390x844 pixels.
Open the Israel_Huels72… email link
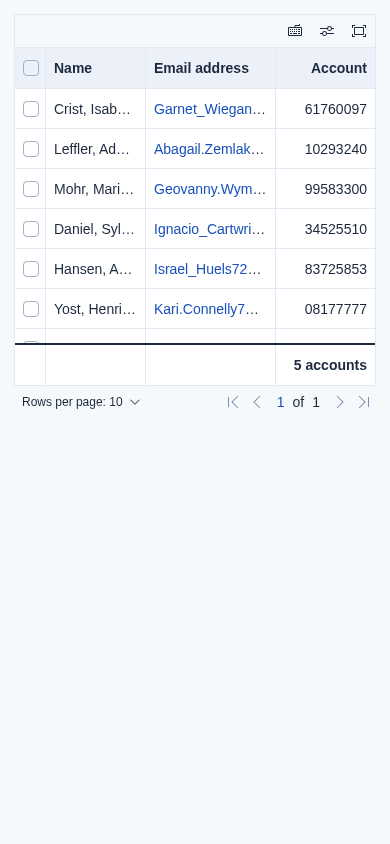point(208,269)
